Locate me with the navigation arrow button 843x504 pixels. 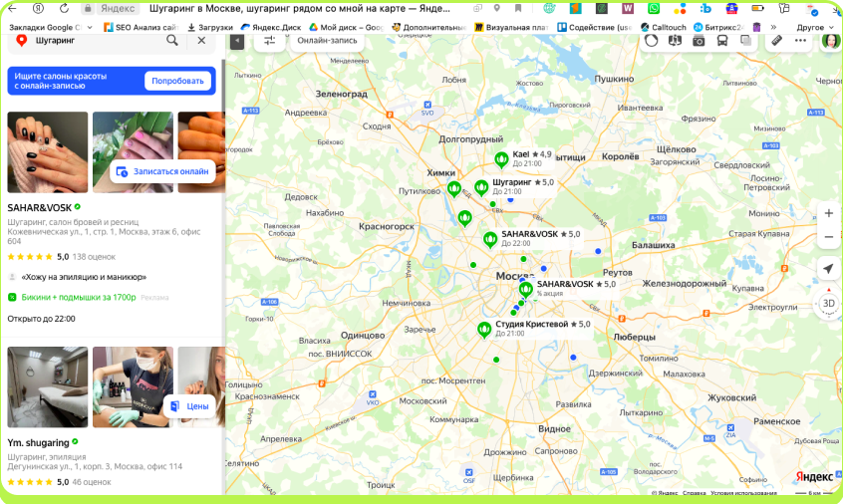click(828, 268)
